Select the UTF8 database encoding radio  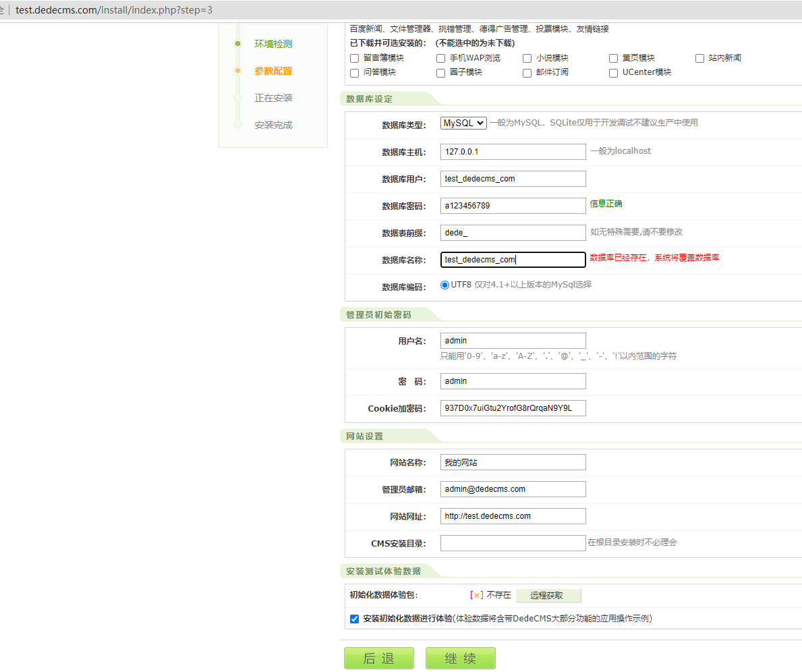445,285
